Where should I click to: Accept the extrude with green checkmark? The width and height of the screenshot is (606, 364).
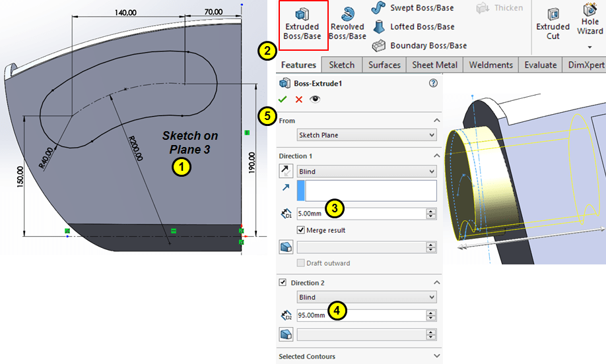tap(283, 99)
